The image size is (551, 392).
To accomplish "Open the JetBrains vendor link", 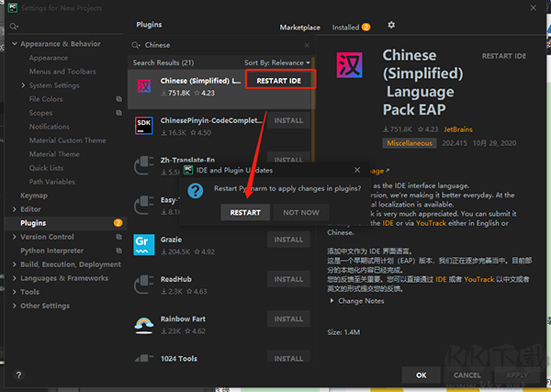I will point(458,129).
